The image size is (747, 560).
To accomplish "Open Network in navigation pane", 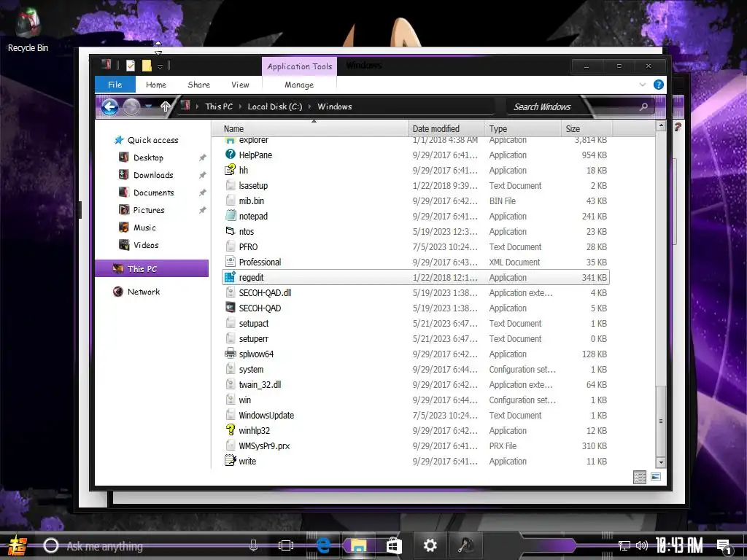I will pyautogui.click(x=136, y=292).
